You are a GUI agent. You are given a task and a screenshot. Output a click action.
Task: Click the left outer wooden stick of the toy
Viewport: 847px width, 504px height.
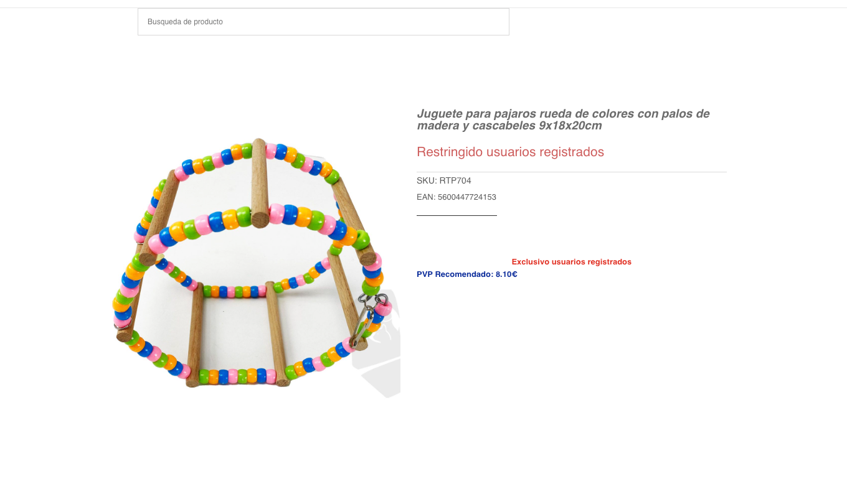(159, 218)
